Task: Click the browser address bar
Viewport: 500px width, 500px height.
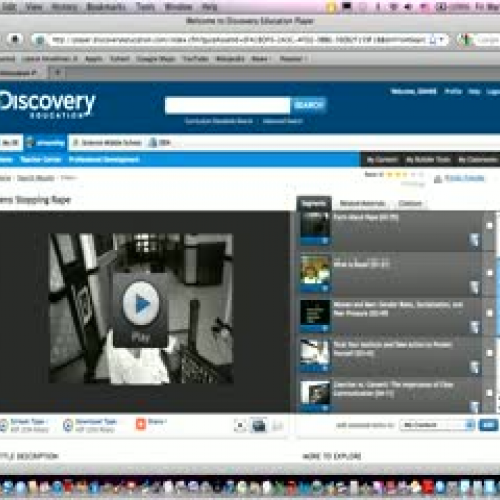Action: (x=238, y=40)
